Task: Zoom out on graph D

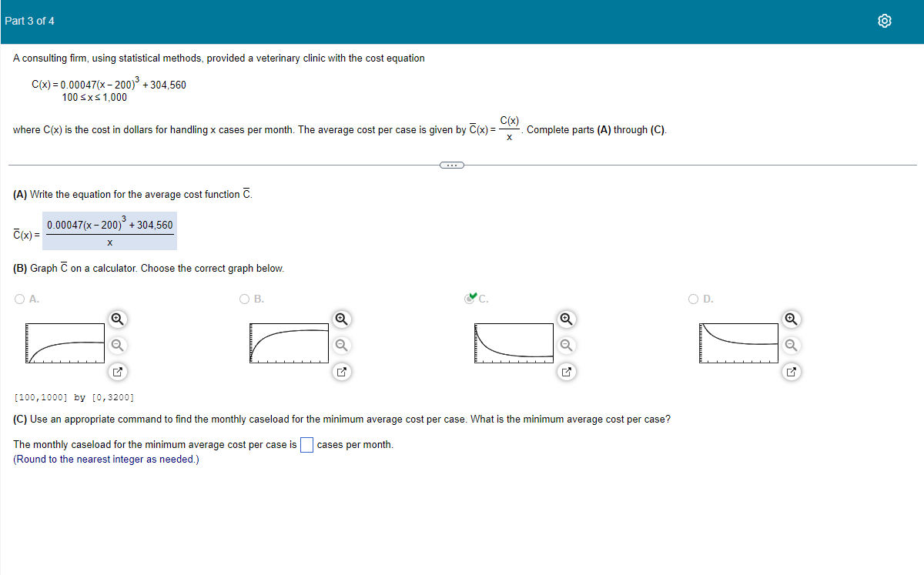Action: pos(791,345)
